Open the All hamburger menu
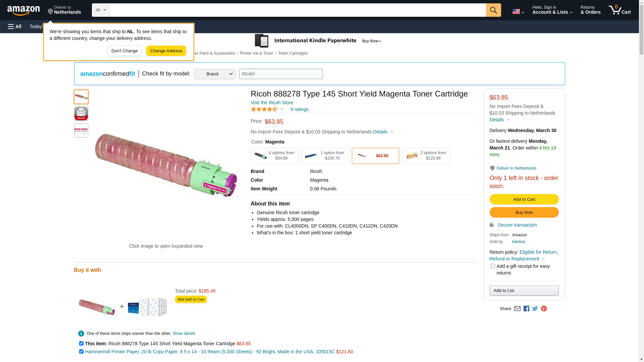This screenshot has width=644, height=362. point(15,26)
